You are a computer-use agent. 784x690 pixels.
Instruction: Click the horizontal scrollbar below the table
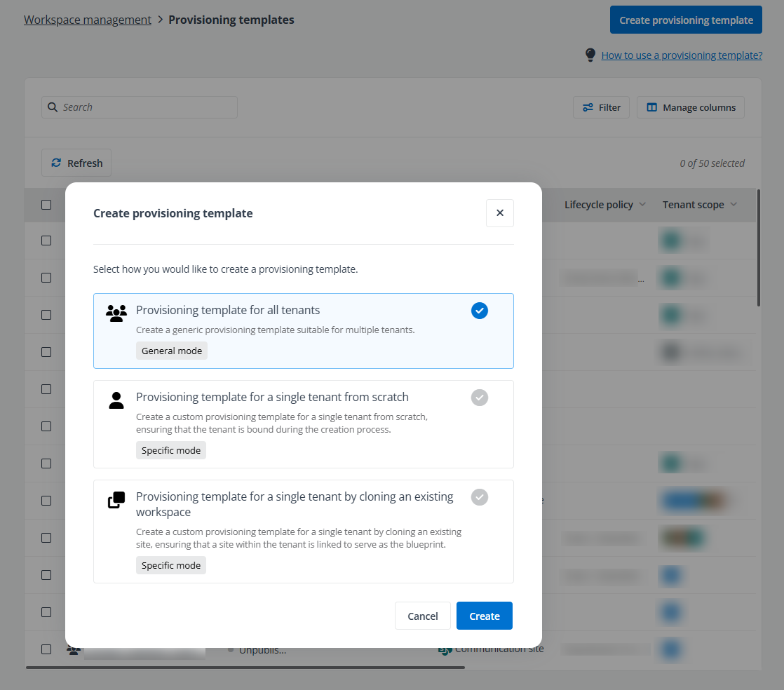[245, 667]
